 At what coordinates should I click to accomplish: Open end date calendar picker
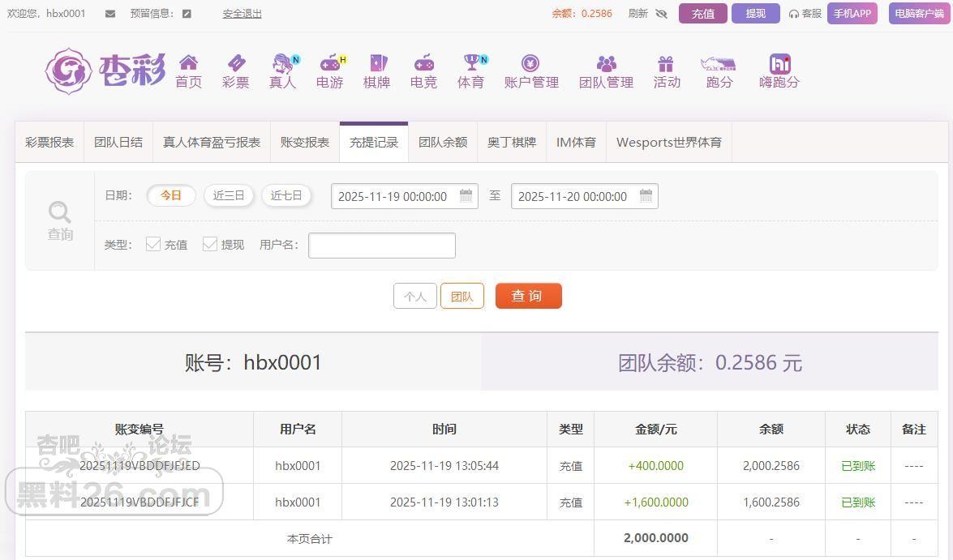tap(646, 196)
